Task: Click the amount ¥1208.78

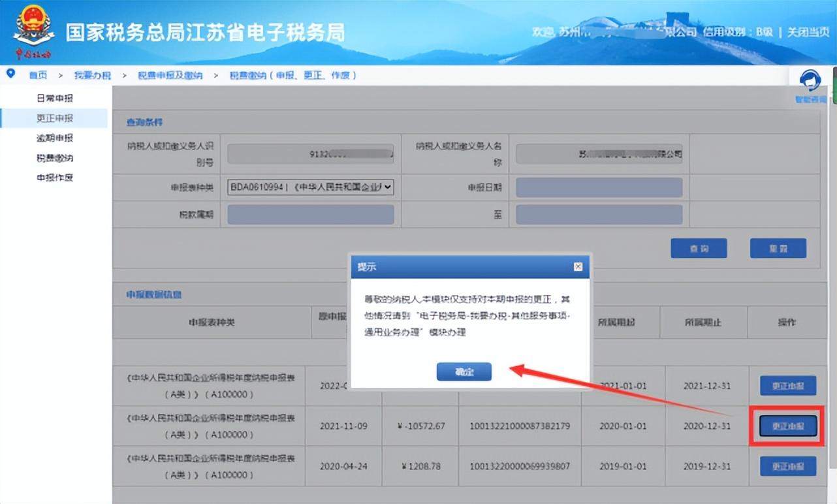Action: pos(420,466)
